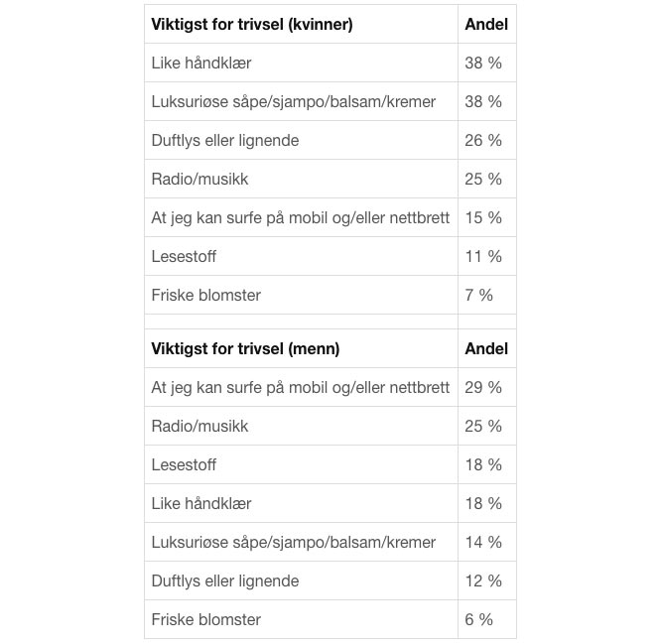The image size is (662, 644).
Task: Click 'Duftlys eller lignende' 12 % row
Action: pyautogui.click(x=331, y=581)
